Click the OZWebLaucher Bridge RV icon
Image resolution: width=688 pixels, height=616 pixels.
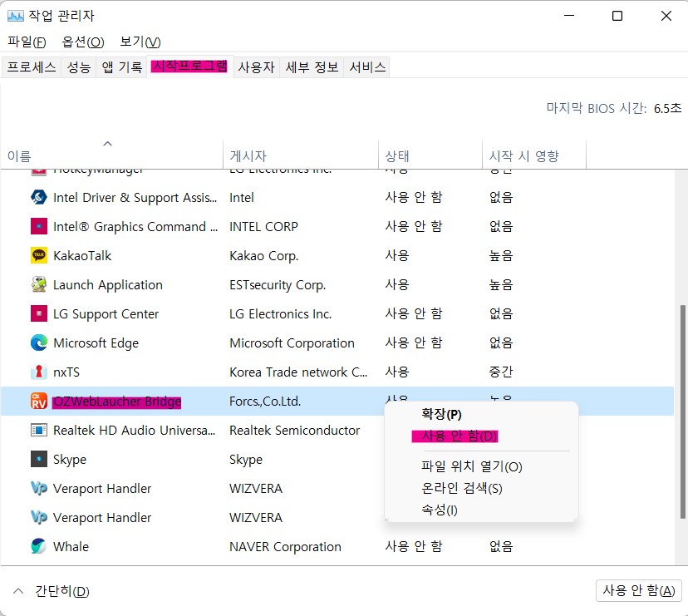pyautogui.click(x=38, y=401)
